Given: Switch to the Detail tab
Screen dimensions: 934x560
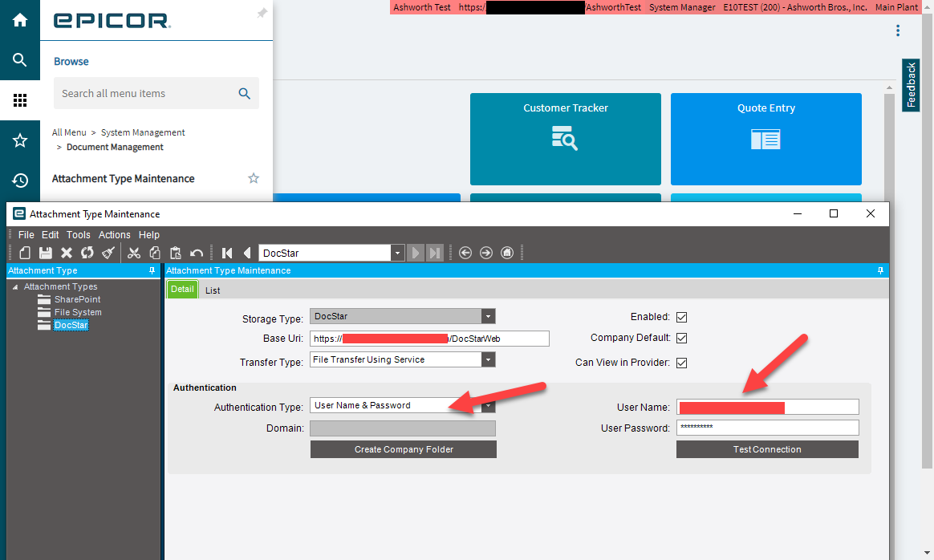Looking at the screenshot, I should (x=182, y=290).
